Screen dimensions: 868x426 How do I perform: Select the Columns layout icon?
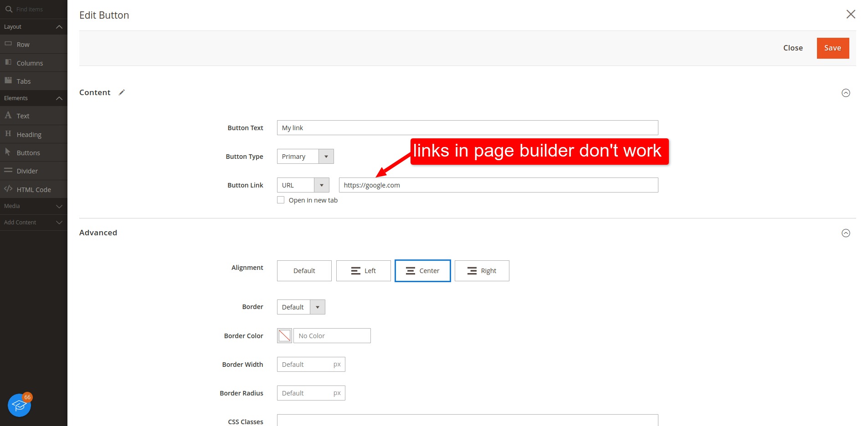coord(8,62)
